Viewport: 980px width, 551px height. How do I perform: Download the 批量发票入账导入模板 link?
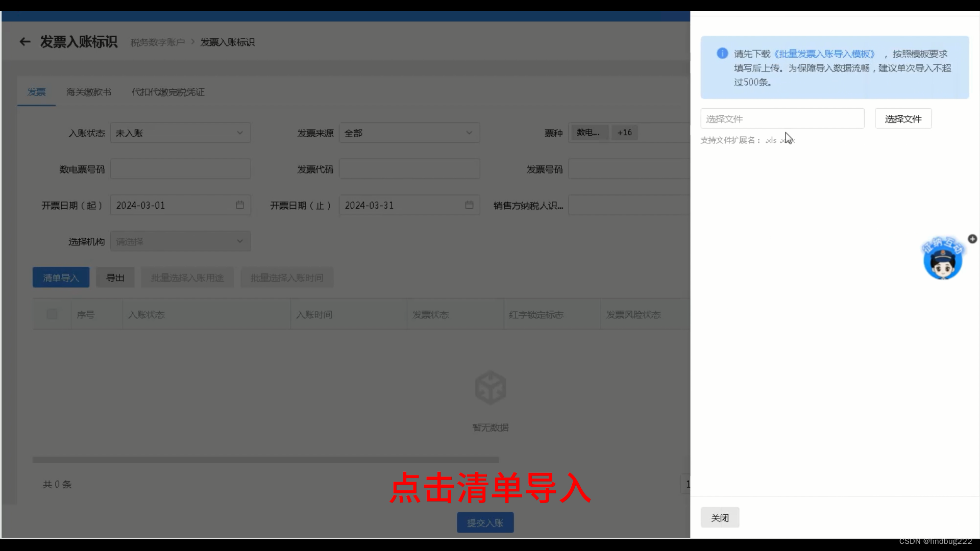click(824, 54)
